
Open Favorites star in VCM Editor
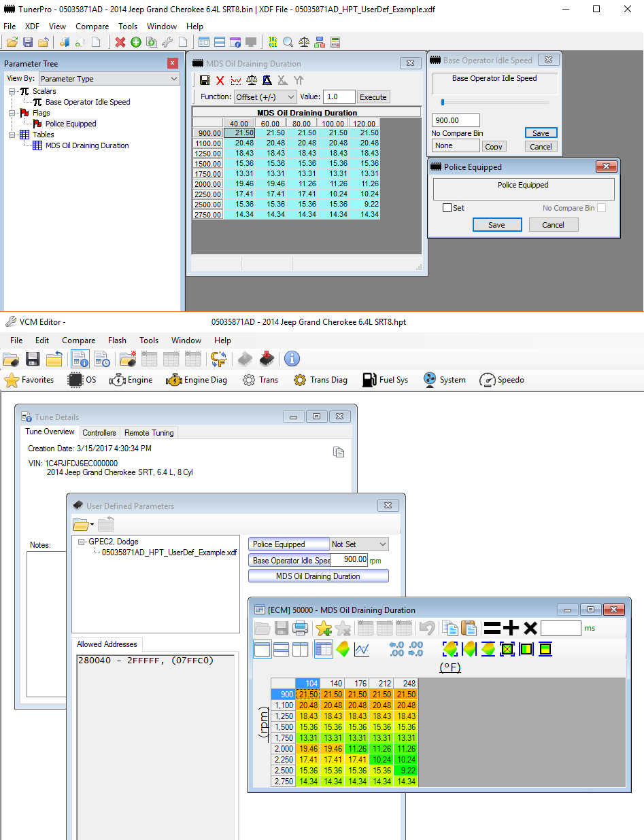(29, 380)
